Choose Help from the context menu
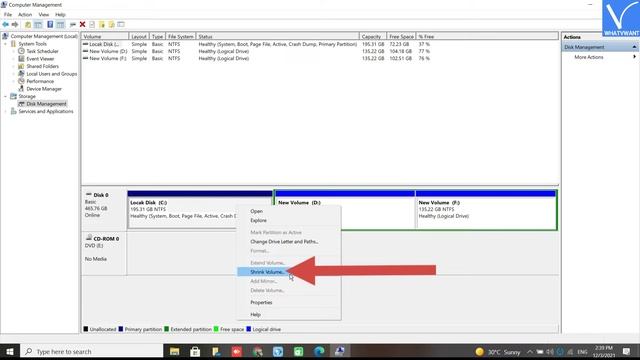This screenshot has width=640, height=360. click(x=289, y=314)
